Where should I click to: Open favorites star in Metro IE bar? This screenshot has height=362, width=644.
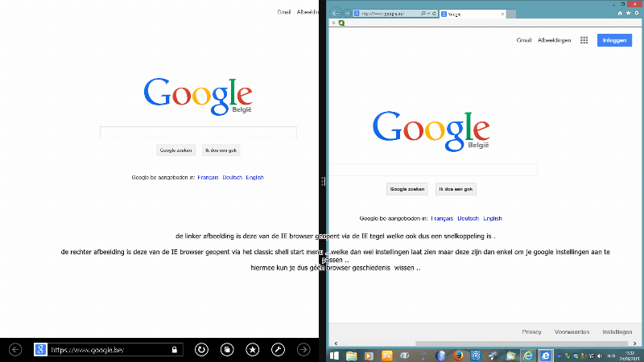(252, 350)
